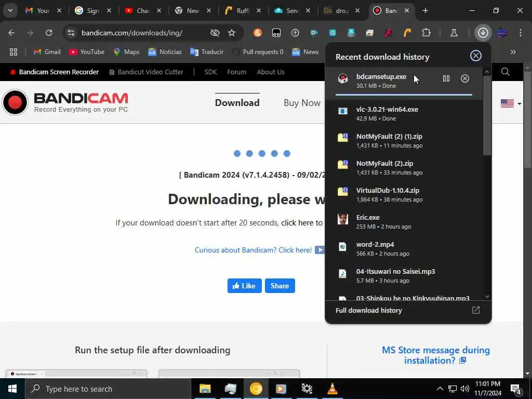Click the volume speaker tray icon
The width and height of the screenshot is (532, 399).
click(465, 389)
